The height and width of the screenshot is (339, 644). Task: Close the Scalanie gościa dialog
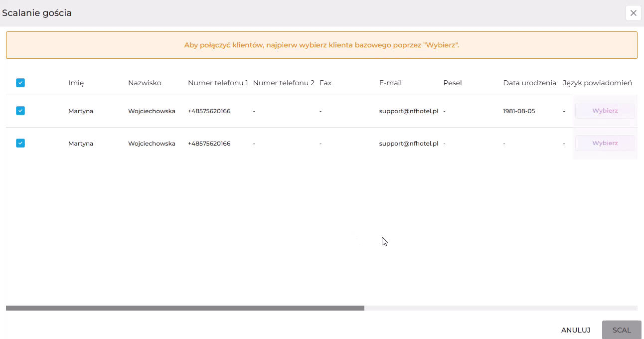[633, 13]
